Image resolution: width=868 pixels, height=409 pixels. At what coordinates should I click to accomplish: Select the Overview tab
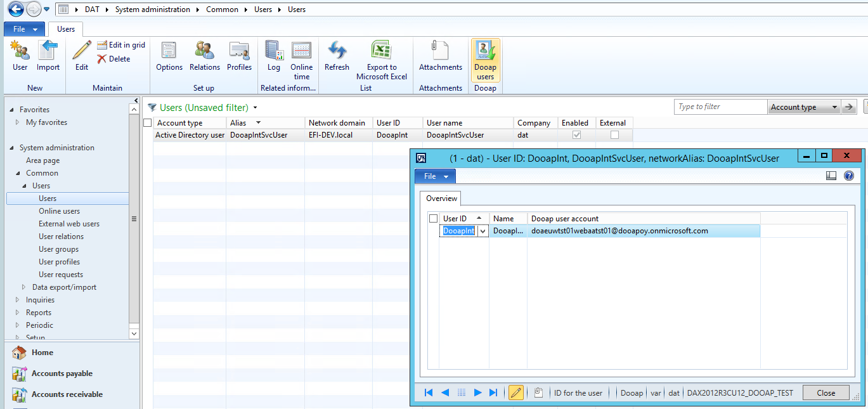click(x=441, y=199)
